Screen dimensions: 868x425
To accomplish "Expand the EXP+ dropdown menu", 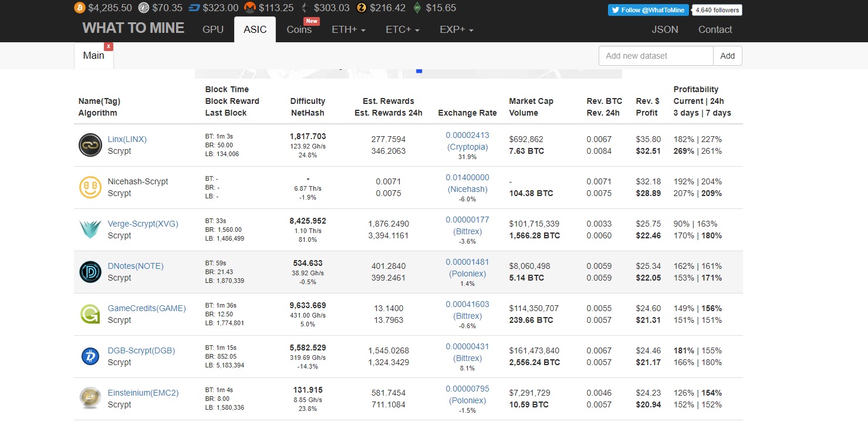I will (457, 29).
